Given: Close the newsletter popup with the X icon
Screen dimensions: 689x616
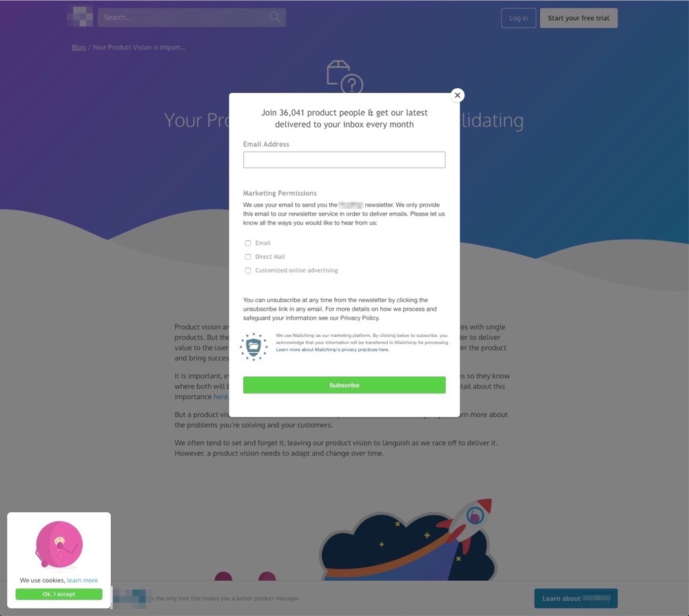Looking at the screenshot, I should click(457, 95).
